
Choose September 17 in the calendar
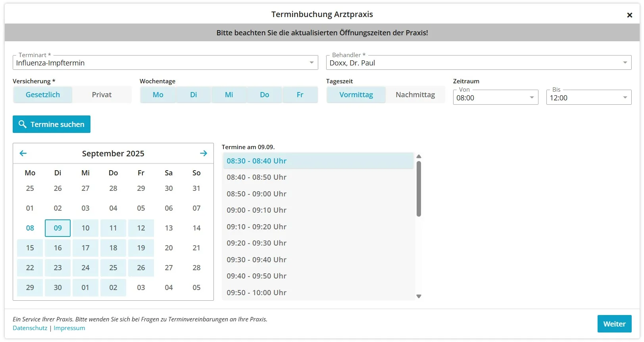click(x=85, y=248)
